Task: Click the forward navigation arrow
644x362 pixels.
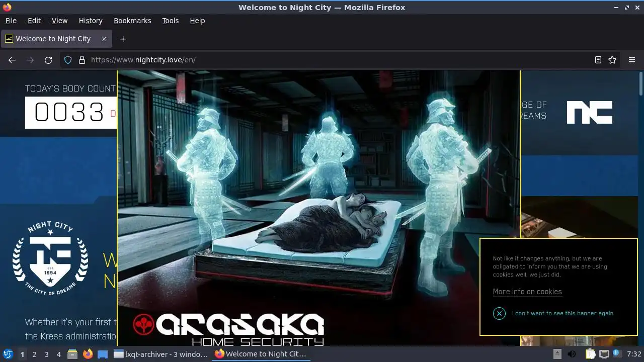Action: [30, 60]
